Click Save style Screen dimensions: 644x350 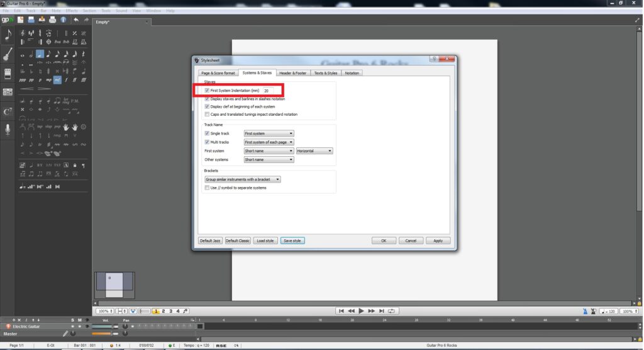tap(292, 240)
